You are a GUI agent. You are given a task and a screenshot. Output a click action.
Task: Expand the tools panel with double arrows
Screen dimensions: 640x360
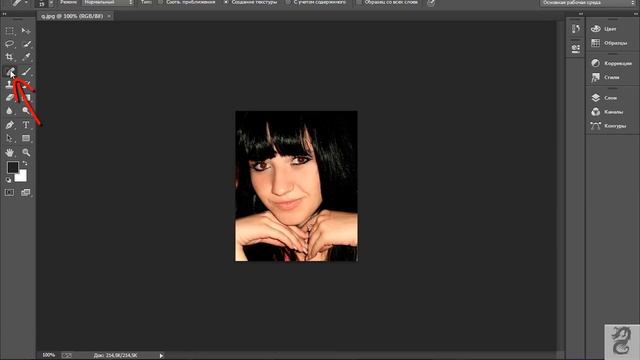[4, 14]
